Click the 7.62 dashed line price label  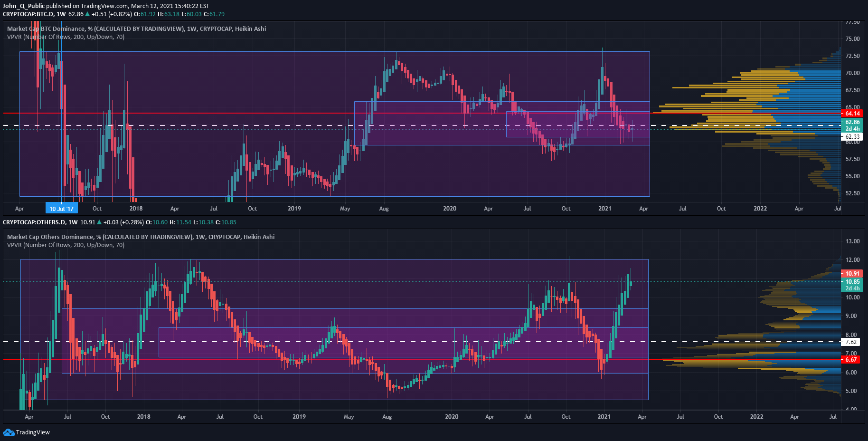[851, 342]
